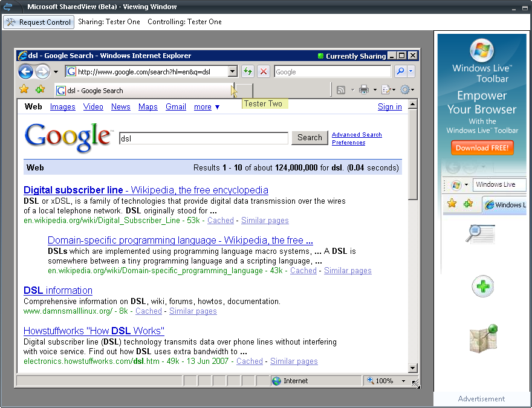The width and height of the screenshot is (532, 408).
Task: Open the zoom level dropdown arrow
Action: (403, 381)
